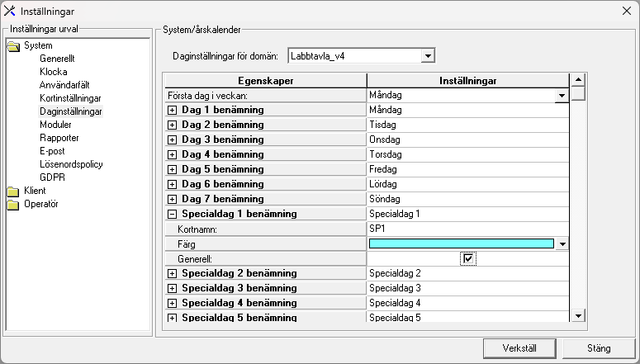Select Lösenordspolicy in the settings tree
640x364 pixels.
point(71,164)
